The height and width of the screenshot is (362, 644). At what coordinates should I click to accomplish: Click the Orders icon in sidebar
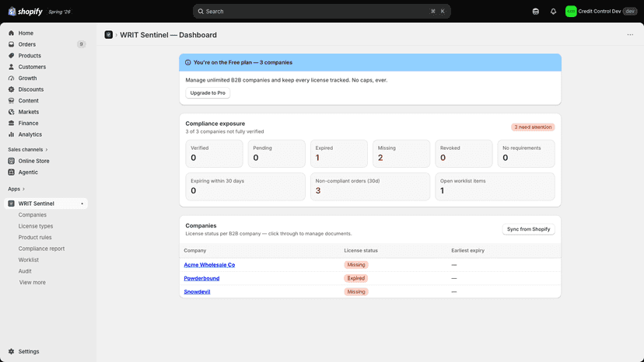point(11,44)
